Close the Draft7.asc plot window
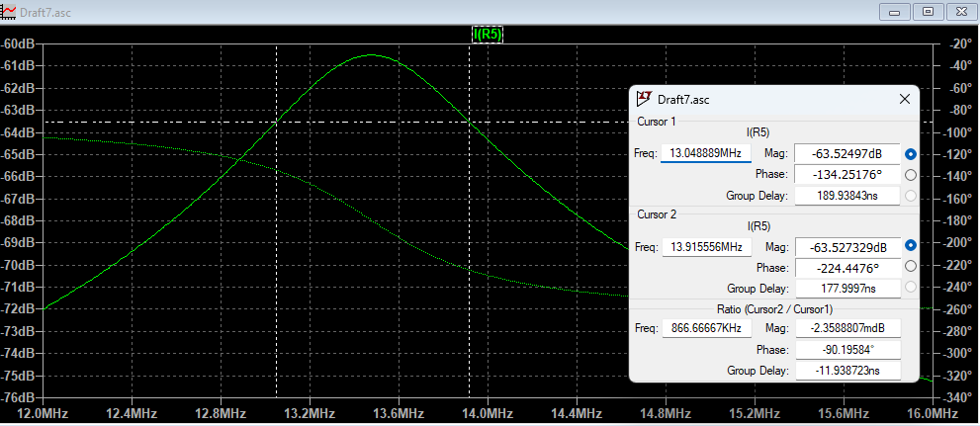This screenshot has width=980, height=426. pos(962,11)
